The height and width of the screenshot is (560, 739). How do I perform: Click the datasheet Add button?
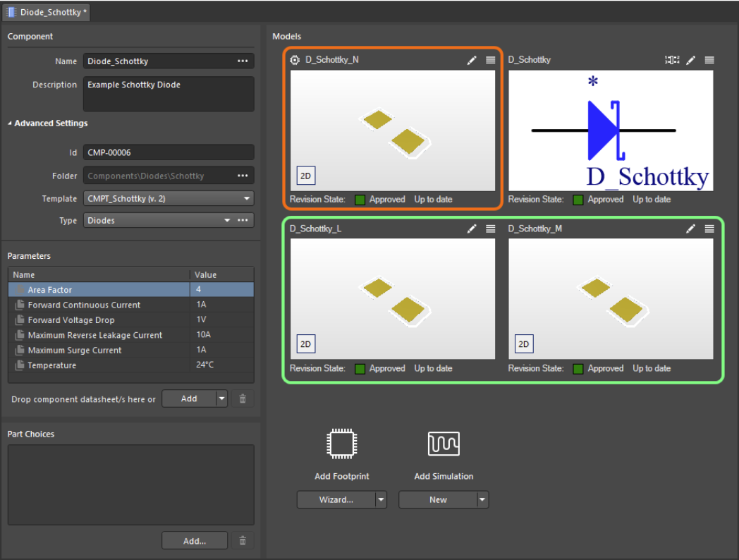(189, 398)
